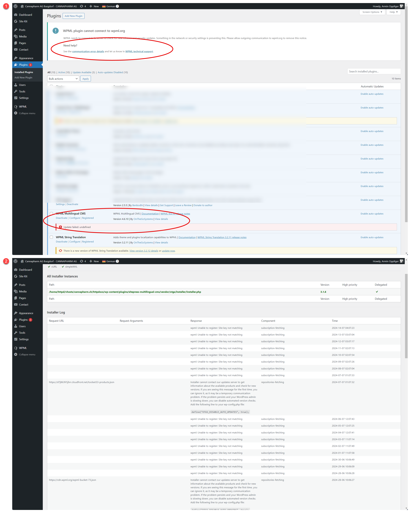The image size is (420, 513).
Task: Click the Site Kit G icon in the Plugins page sidebar
Action: pyautogui.click(x=16, y=21)
